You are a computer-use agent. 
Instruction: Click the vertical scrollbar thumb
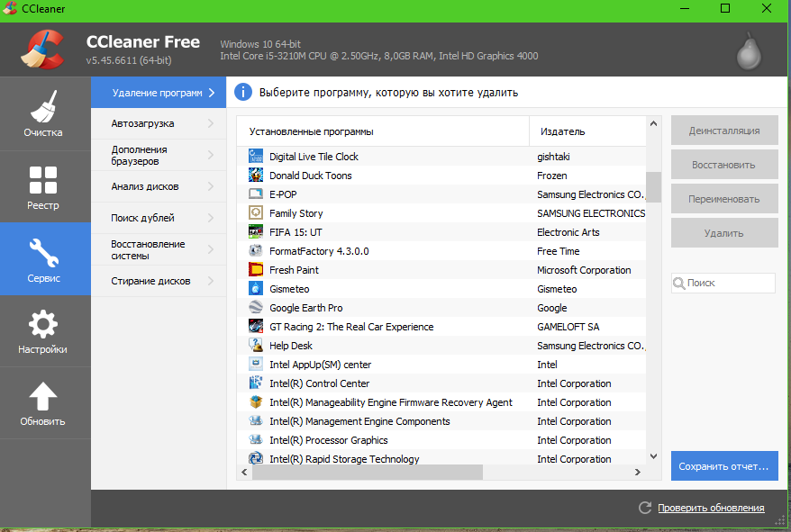[x=653, y=186]
